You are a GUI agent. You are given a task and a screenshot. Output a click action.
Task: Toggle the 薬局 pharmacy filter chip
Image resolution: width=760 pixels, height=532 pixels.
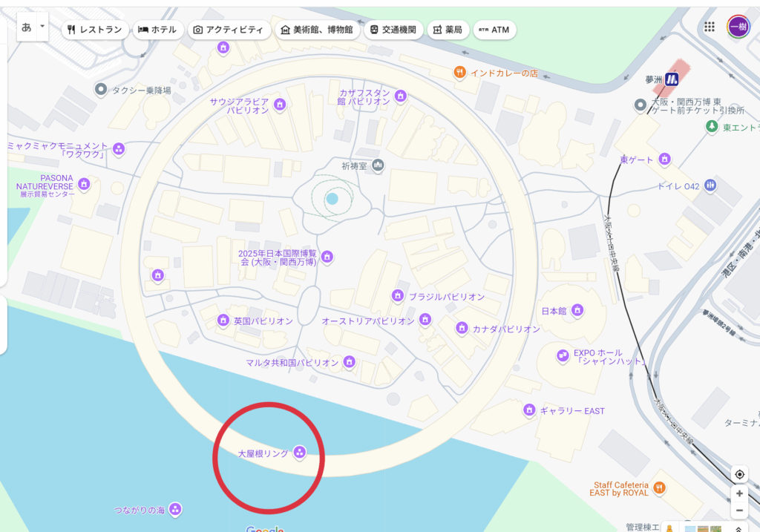click(448, 30)
